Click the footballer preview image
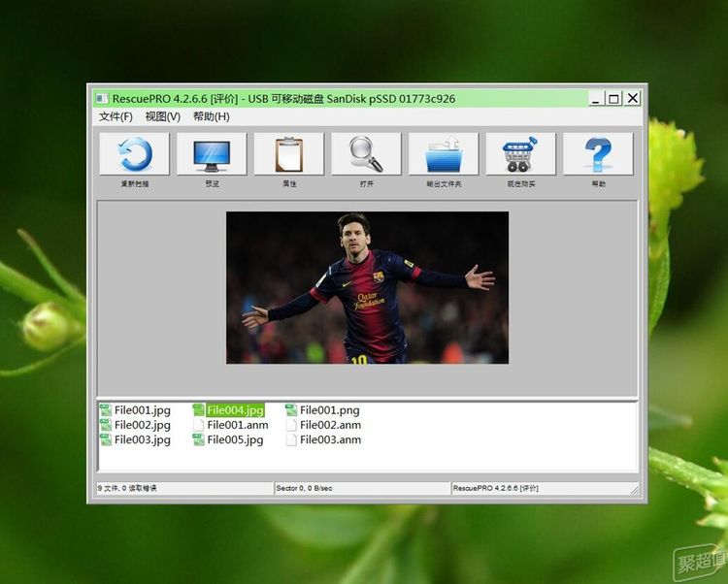 coord(367,287)
